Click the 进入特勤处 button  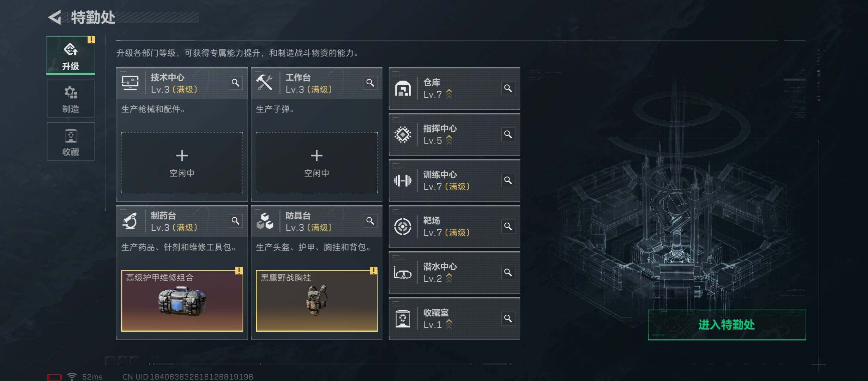727,325
